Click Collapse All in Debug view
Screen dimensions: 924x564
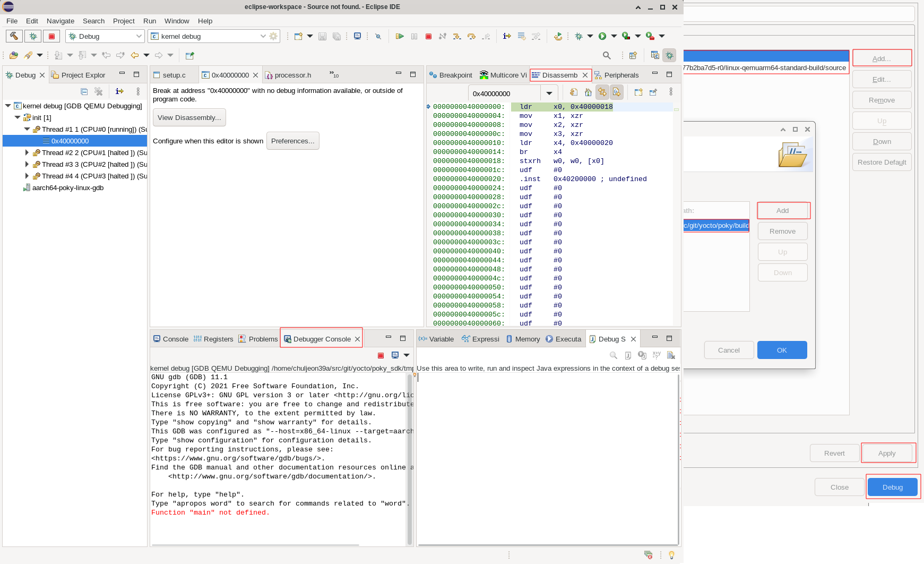(84, 91)
